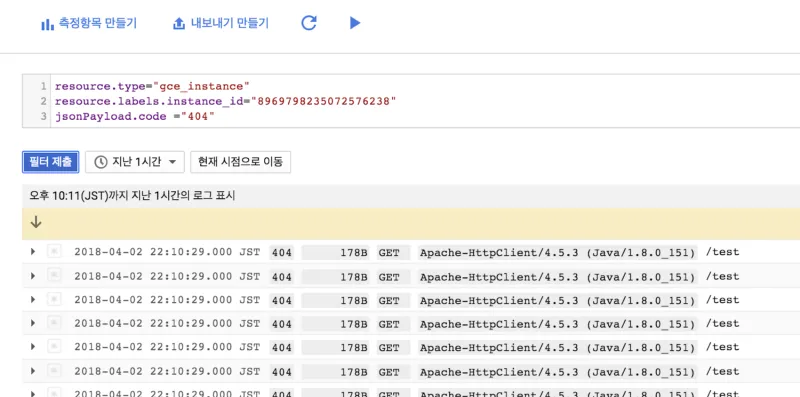Click the severity icon of the first log row

click(x=54, y=251)
